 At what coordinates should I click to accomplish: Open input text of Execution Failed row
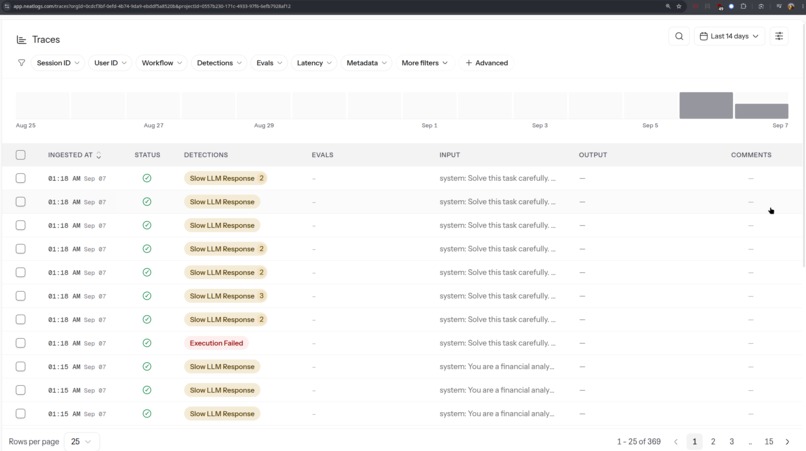coord(497,343)
